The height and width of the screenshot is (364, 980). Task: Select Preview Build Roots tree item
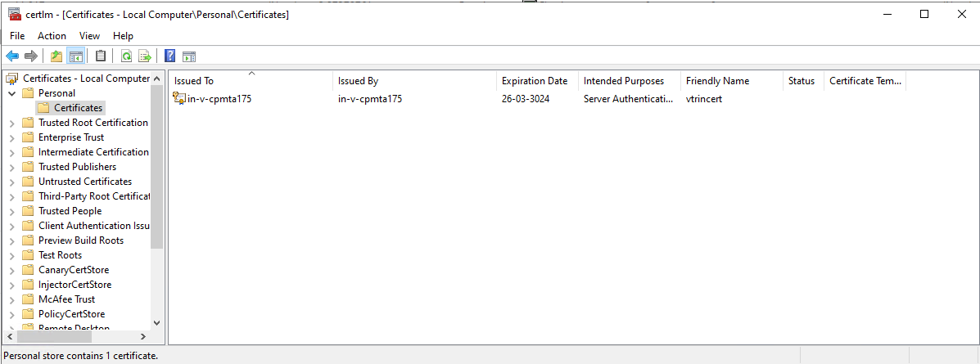click(80, 240)
